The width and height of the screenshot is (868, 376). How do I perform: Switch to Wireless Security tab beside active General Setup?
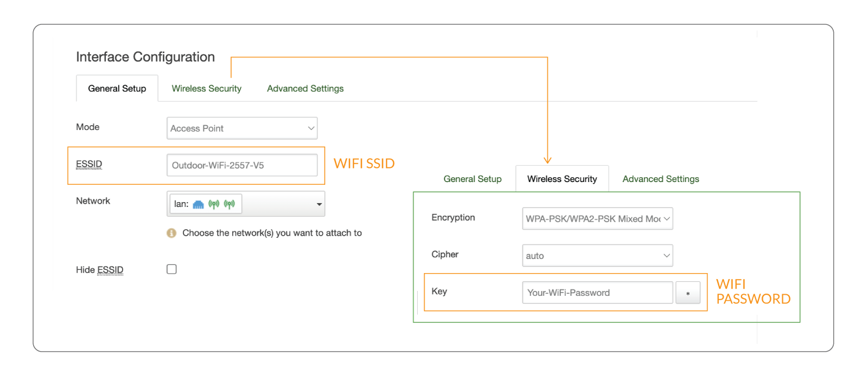pyautogui.click(x=206, y=88)
